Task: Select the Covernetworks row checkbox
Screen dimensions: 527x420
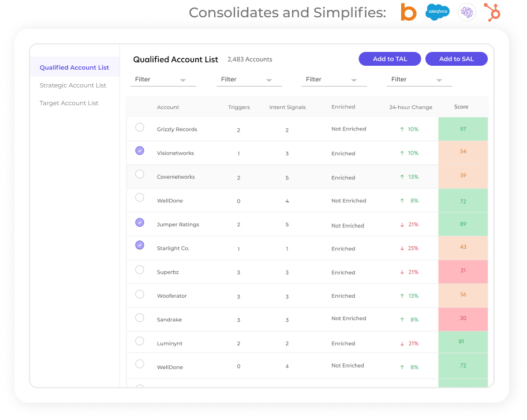Action: tap(140, 174)
